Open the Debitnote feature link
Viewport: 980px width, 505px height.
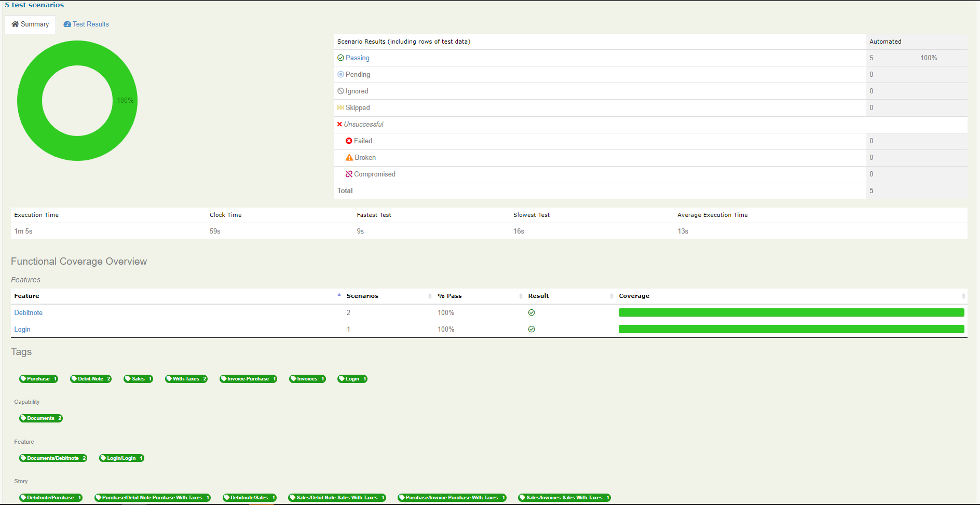[28, 312]
